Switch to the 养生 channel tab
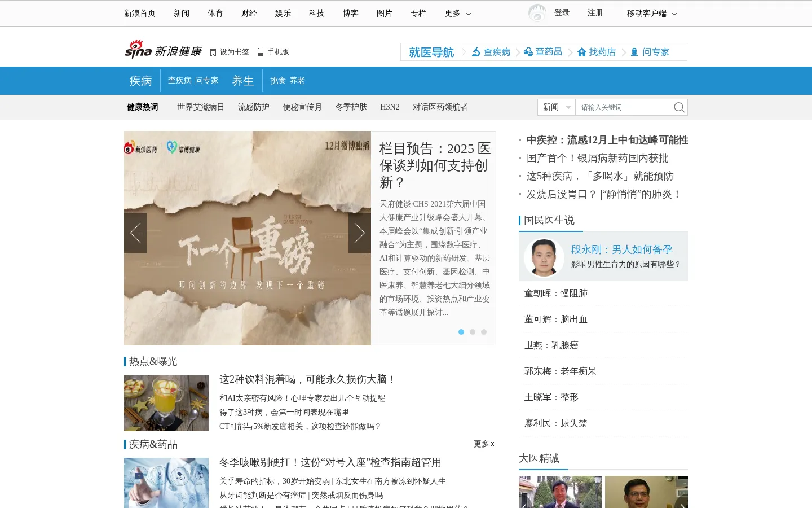 coord(243,81)
